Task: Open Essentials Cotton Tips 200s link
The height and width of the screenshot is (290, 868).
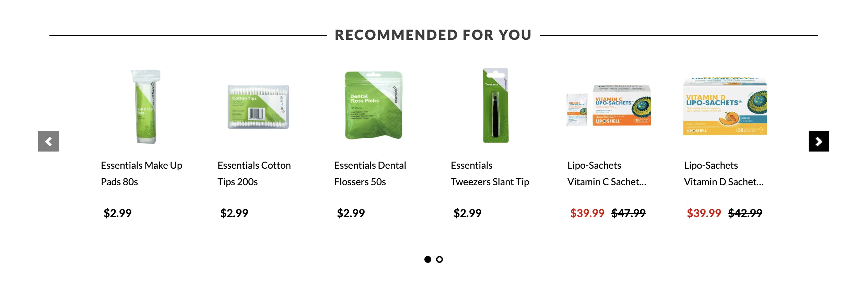Action: 254,174
